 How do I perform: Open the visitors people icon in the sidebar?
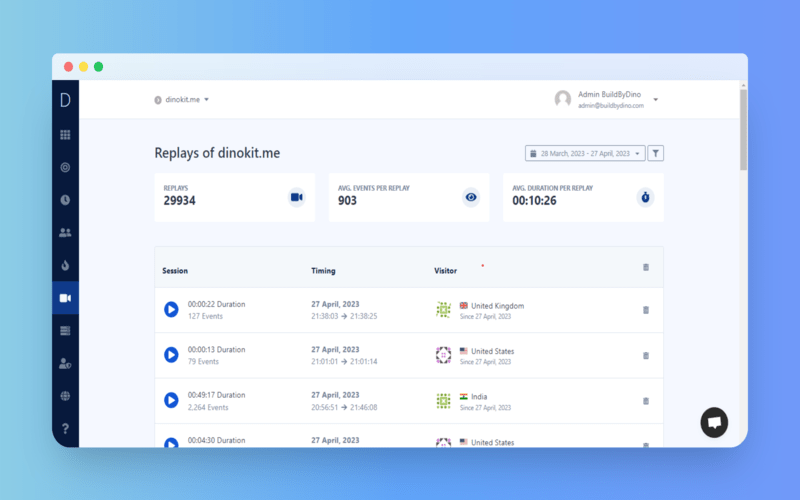point(65,233)
